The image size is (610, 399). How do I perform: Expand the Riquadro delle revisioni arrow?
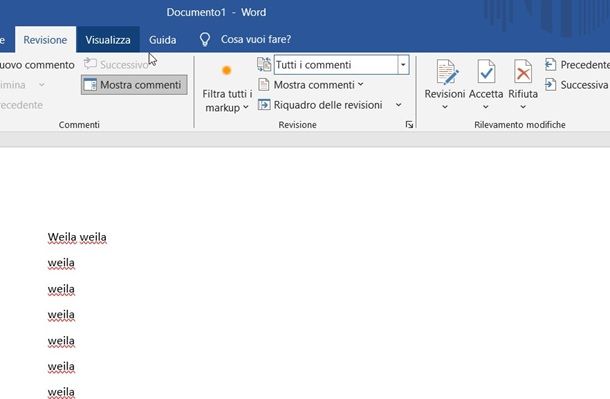pos(399,105)
